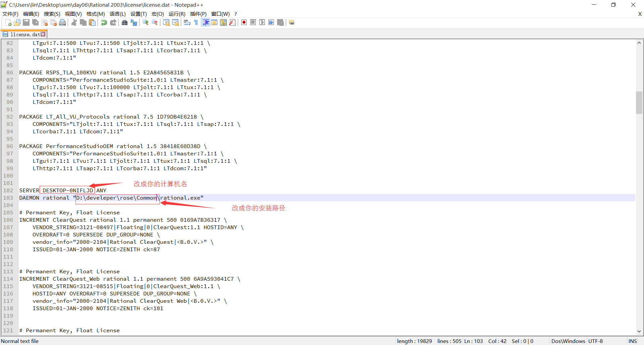Toggle word wrap toolbar icon
This screenshot has height=345, width=644.
pyautogui.click(x=187, y=22)
